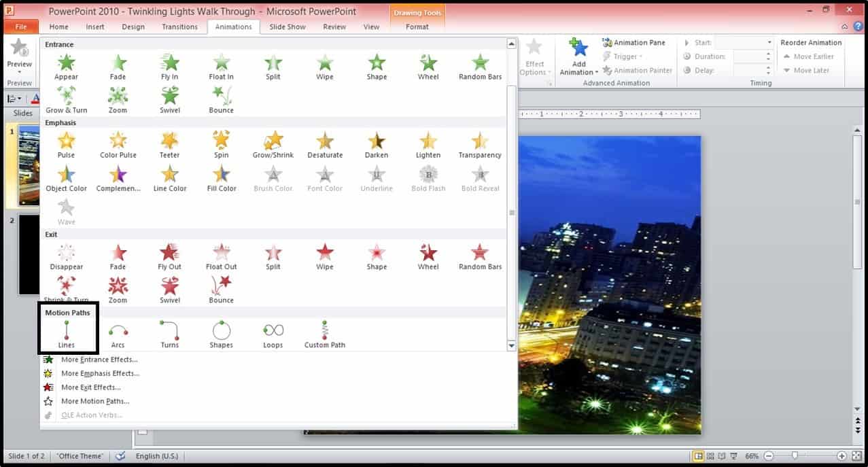Choose the Fly In entrance effect

pos(170,67)
